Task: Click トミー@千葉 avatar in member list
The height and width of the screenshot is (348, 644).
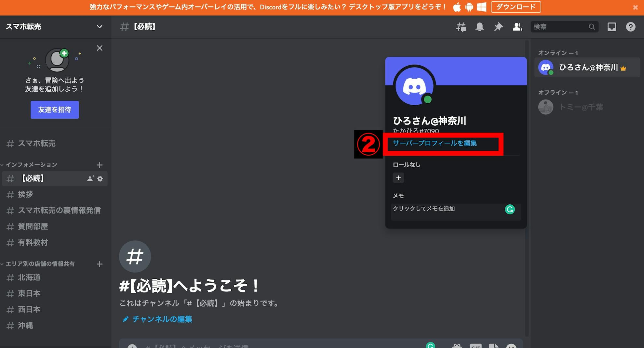Action: point(545,107)
